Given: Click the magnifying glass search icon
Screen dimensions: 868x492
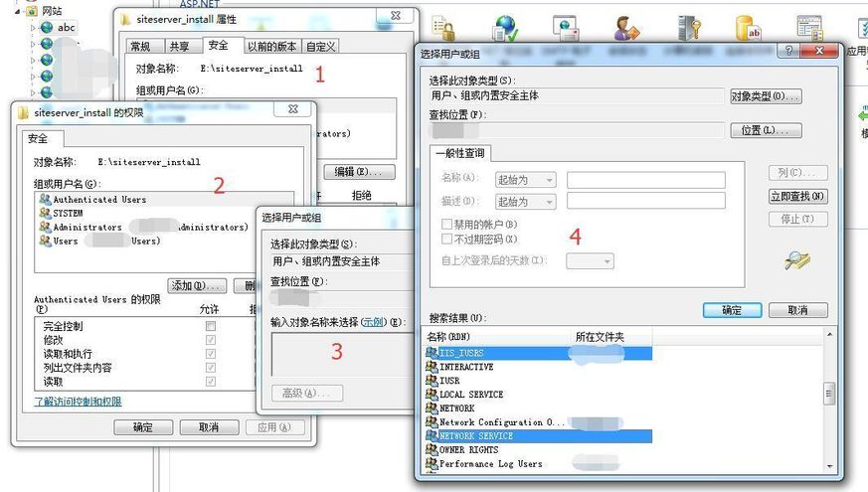Looking at the screenshot, I should pos(797,260).
